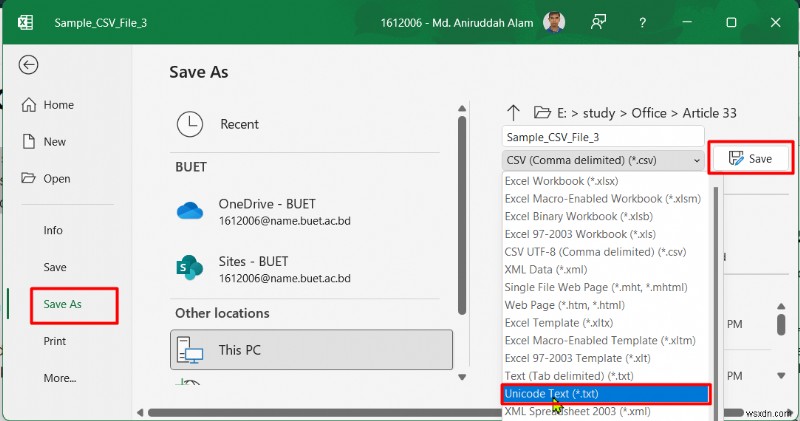Minimize the Excel window
This screenshot has height=421, width=800.
[x=687, y=22]
